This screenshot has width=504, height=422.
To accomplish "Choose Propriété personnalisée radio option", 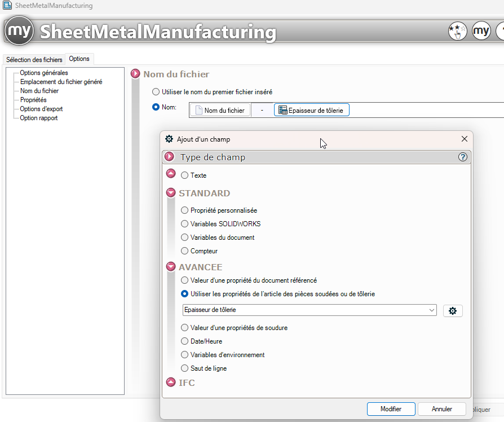I will [184, 210].
